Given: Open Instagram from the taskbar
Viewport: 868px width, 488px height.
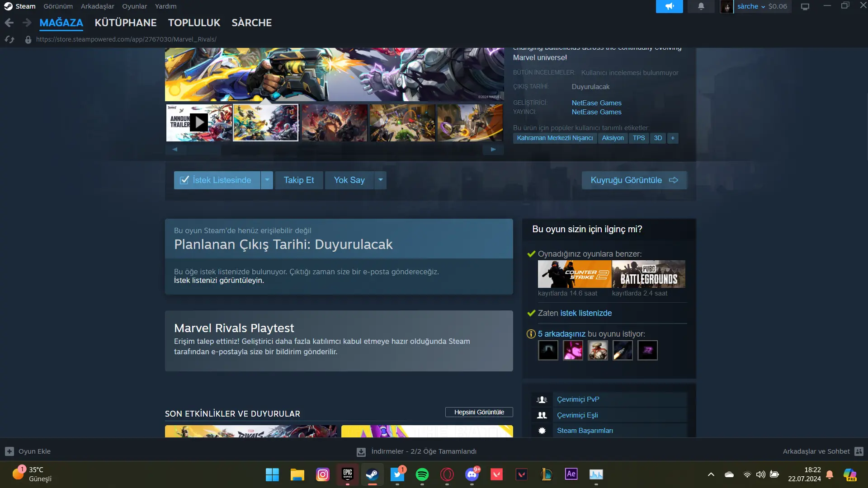Looking at the screenshot, I should [322, 474].
